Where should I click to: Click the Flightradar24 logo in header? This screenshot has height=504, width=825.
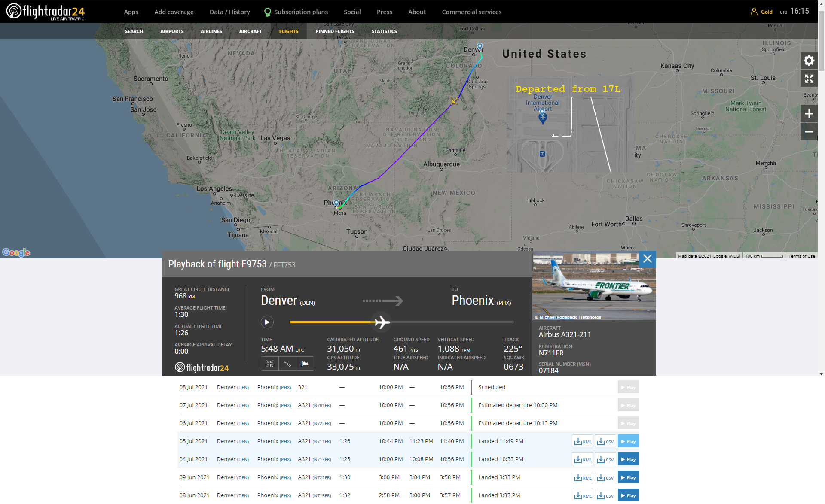point(45,12)
